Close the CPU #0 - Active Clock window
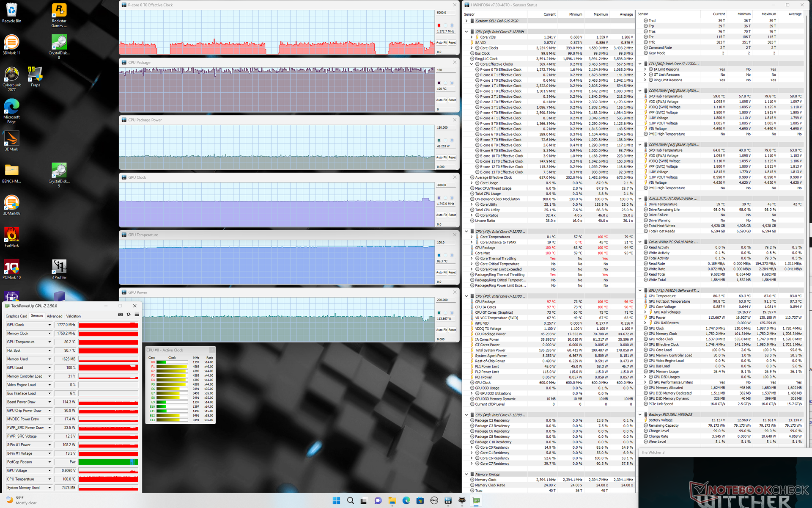The width and height of the screenshot is (812, 508). click(212, 350)
